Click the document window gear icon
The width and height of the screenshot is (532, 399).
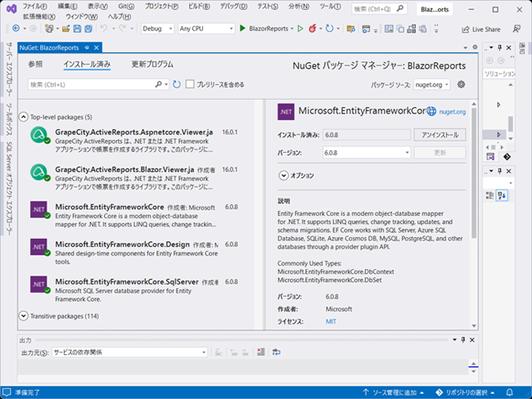(x=475, y=47)
